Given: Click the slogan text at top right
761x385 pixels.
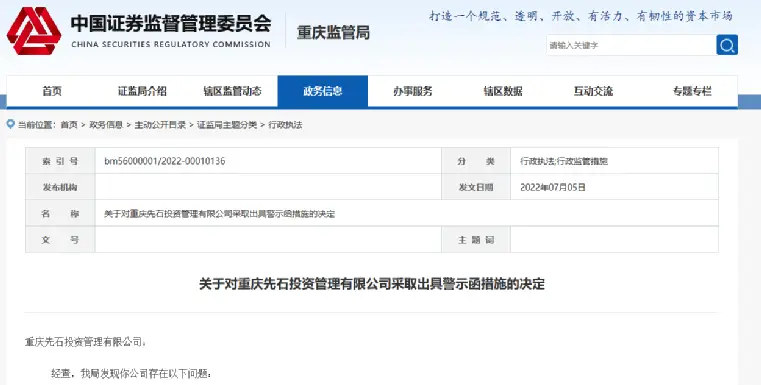Looking at the screenshot, I should pos(580,16).
